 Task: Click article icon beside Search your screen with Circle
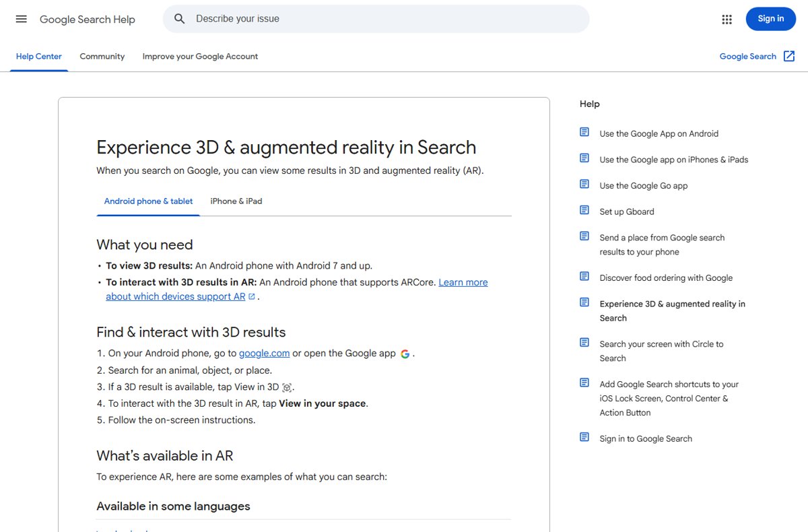click(x=584, y=342)
